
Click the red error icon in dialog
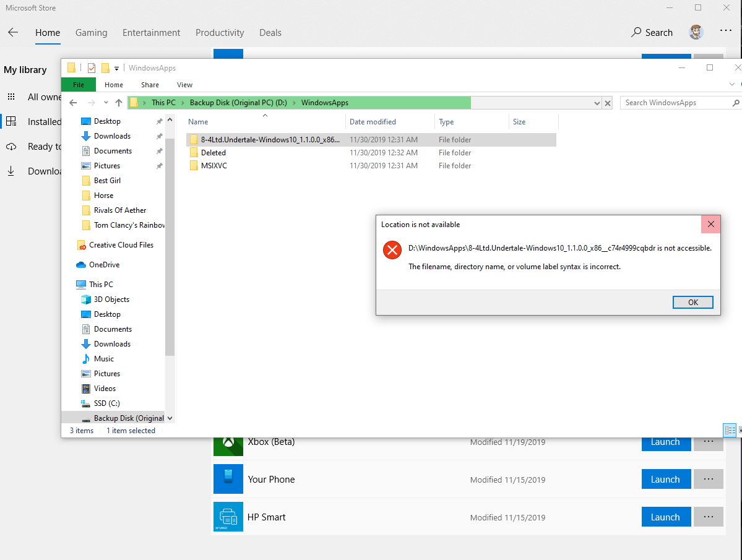coord(392,250)
